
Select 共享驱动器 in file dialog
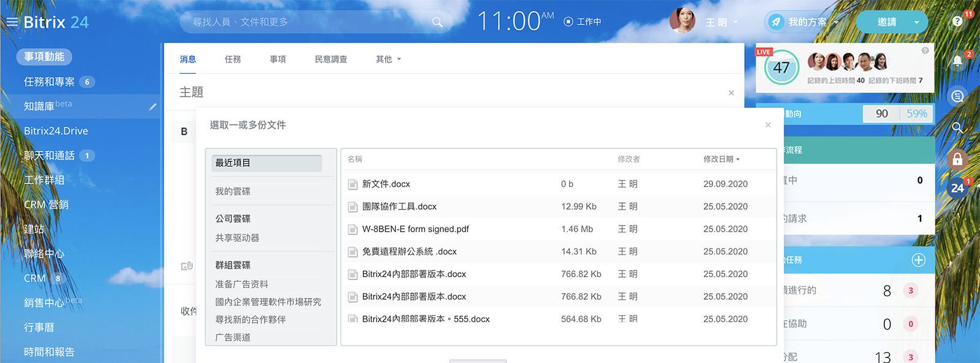pyautogui.click(x=237, y=237)
